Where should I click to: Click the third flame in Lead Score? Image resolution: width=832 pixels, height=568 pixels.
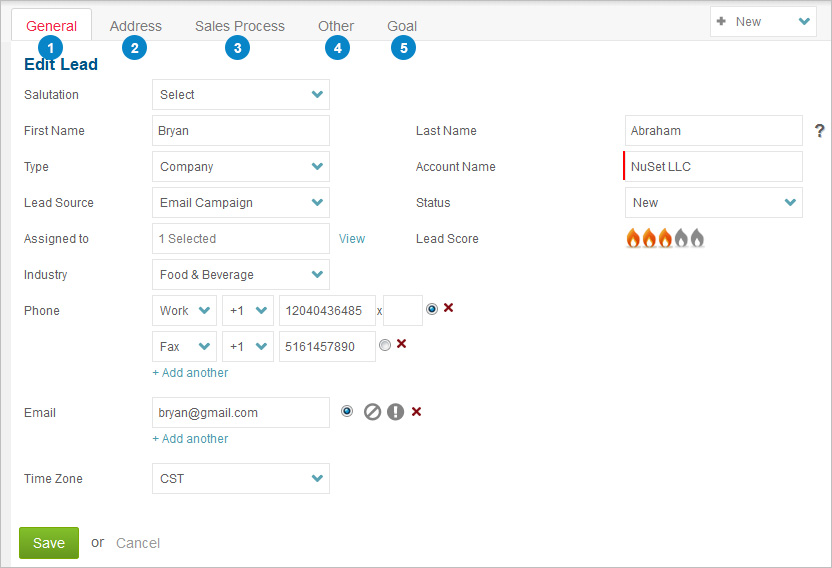[665, 238]
